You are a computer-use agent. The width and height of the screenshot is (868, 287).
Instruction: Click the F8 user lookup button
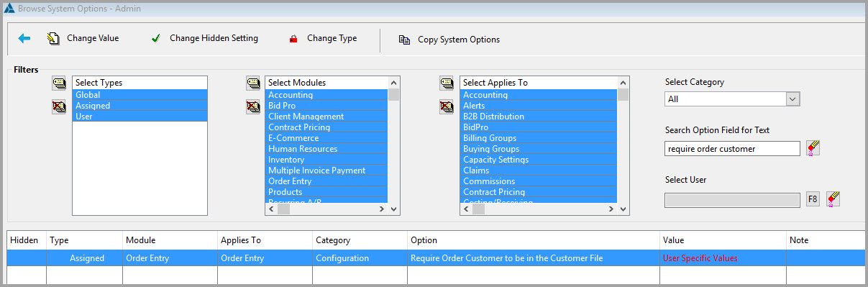813,199
